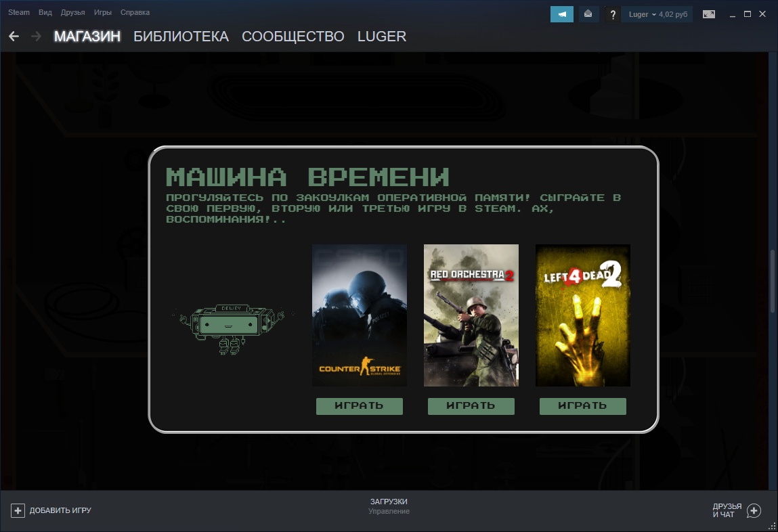The image size is (778, 532).
Task: Click the vertical page scrollbar
Action: (x=772, y=281)
